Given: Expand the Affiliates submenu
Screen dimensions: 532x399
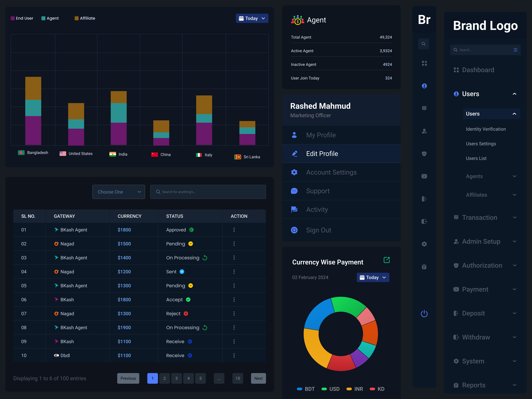Looking at the screenshot, I should click(x=514, y=195).
